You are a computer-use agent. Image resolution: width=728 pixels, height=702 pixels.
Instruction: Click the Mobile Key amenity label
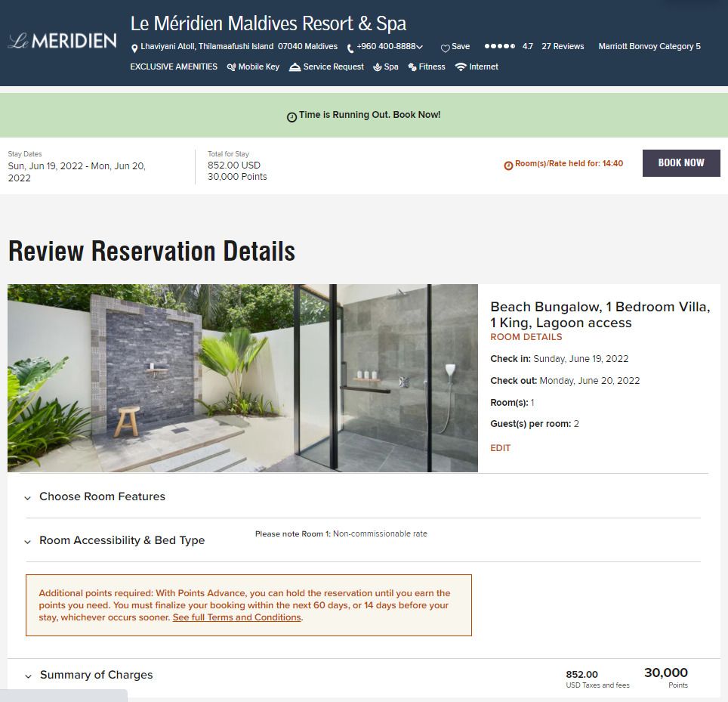pyautogui.click(x=259, y=67)
